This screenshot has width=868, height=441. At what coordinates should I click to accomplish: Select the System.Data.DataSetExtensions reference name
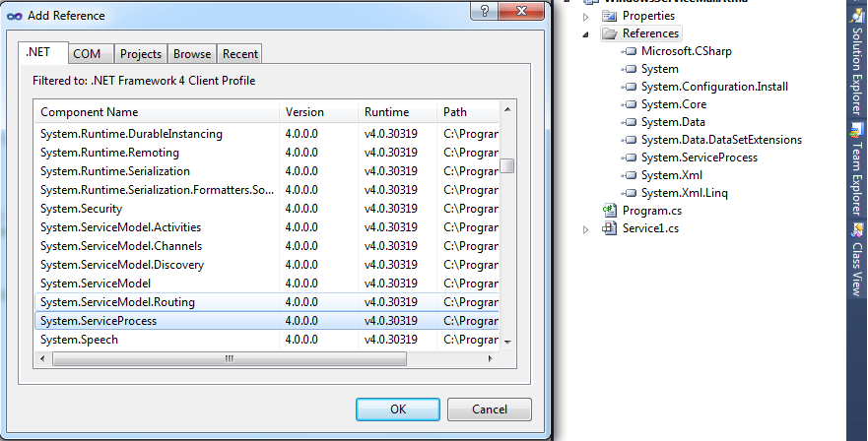tap(721, 140)
